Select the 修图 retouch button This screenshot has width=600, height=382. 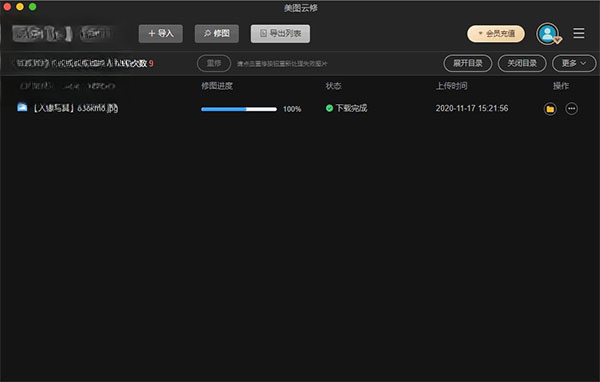click(217, 34)
